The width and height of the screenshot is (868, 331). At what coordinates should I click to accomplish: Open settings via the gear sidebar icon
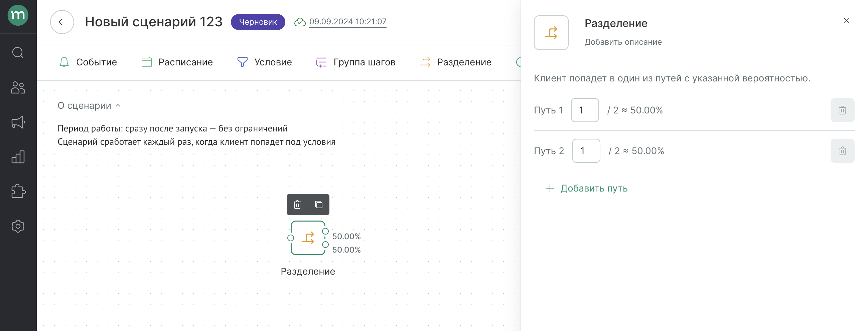click(18, 226)
